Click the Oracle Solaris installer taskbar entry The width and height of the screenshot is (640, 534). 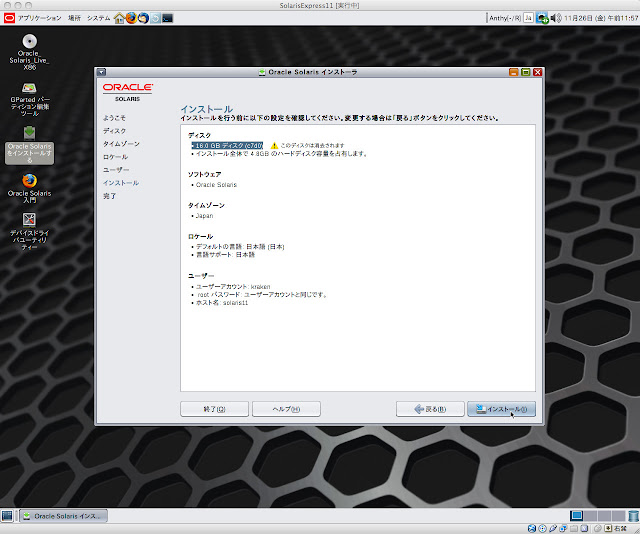[64, 516]
